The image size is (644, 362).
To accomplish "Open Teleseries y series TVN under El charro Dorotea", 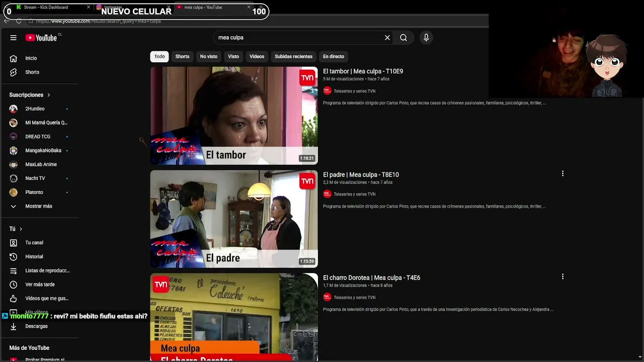I will pos(355,297).
